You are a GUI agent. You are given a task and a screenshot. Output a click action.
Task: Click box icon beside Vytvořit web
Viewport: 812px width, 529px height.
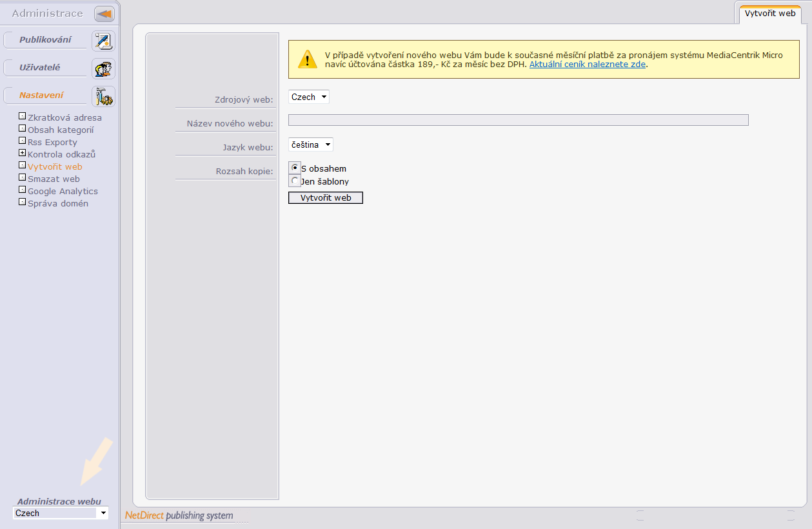(23, 166)
